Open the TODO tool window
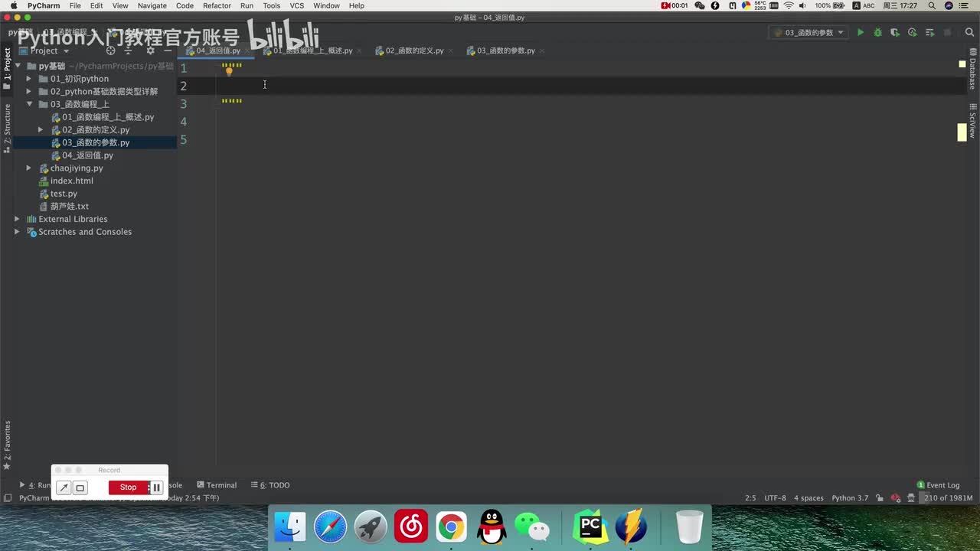The height and width of the screenshot is (551, 980). pos(270,485)
